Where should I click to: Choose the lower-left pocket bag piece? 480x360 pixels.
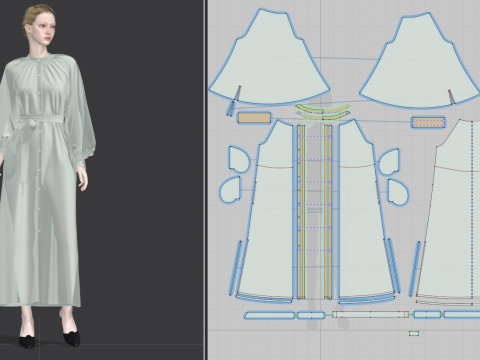tap(230, 189)
